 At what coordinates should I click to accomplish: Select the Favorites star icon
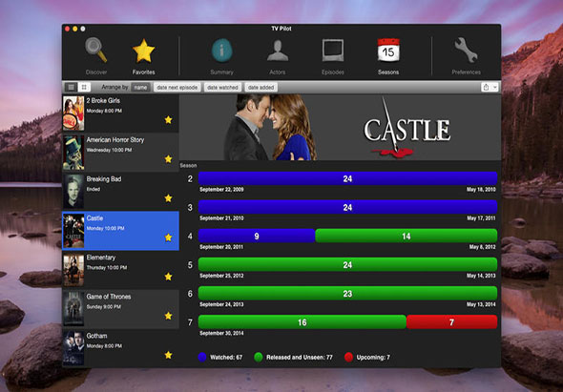[144, 51]
